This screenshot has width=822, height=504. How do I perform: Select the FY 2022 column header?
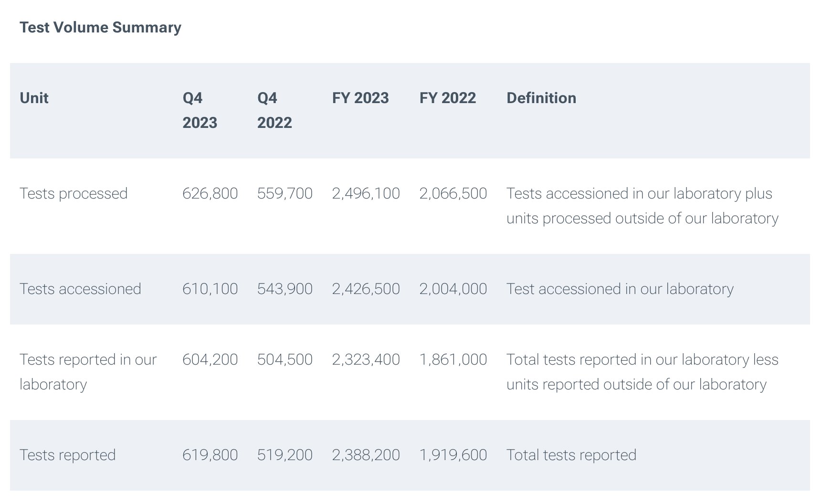click(x=448, y=98)
